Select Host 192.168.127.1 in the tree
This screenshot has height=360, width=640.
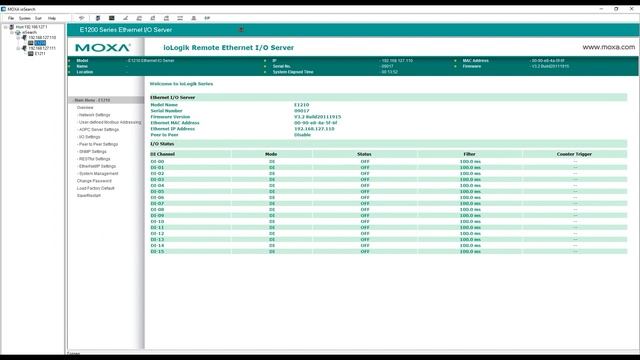tap(31, 27)
